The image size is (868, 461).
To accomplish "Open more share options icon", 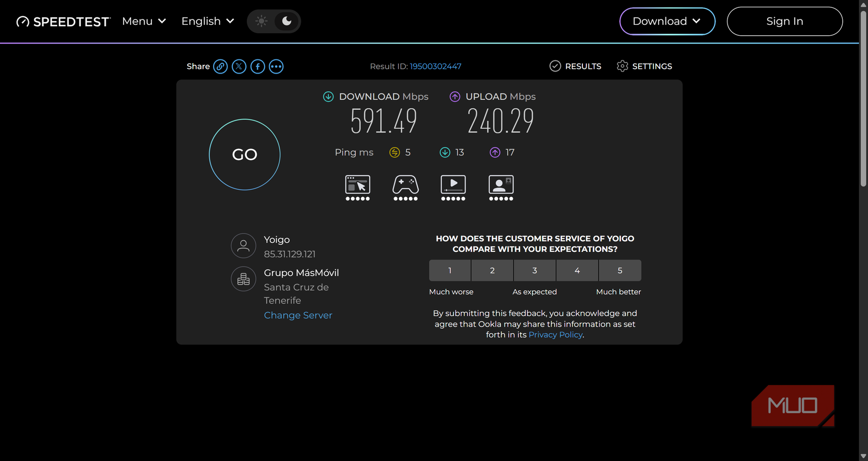I will (276, 66).
